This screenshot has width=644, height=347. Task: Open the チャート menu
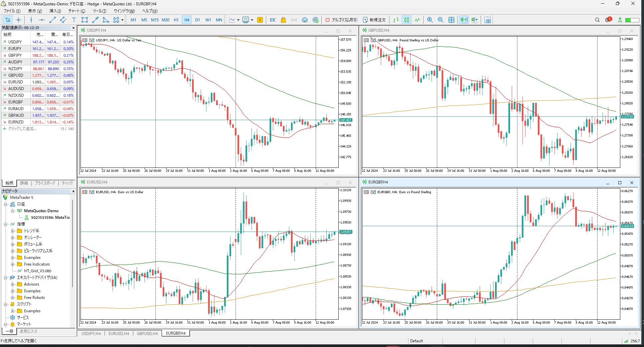tap(76, 11)
